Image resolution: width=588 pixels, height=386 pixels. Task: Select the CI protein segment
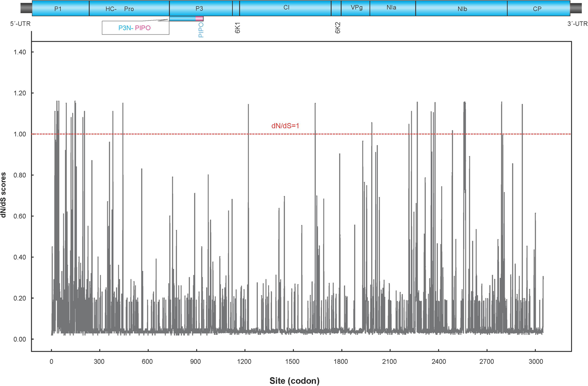pos(285,8)
